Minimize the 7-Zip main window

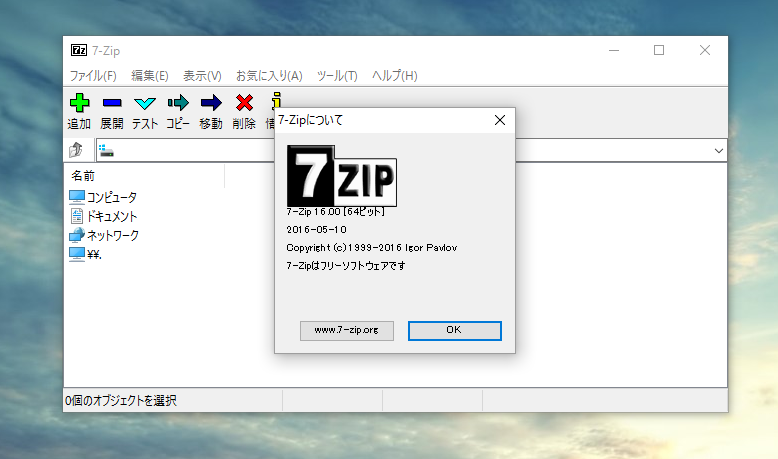[614, 50]
